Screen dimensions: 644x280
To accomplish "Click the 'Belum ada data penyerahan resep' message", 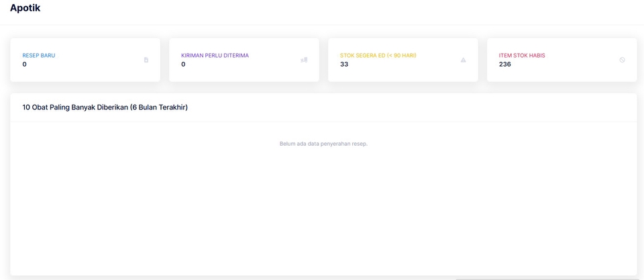I will (x=323, y=144).
